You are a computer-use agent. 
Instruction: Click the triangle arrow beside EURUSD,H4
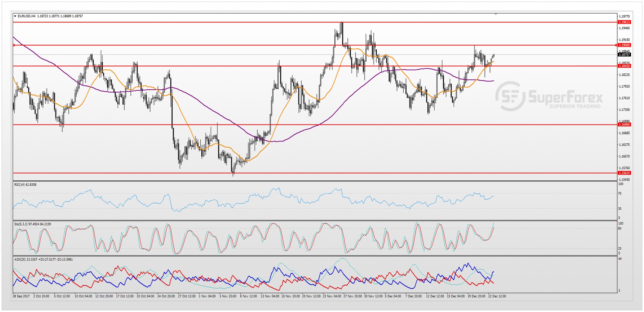(15, 16)
